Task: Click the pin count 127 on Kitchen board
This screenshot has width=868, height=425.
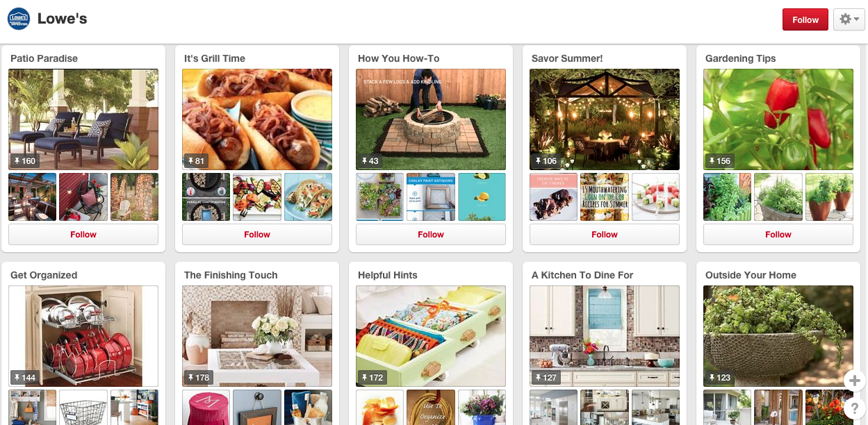Action: click(545, 378)
